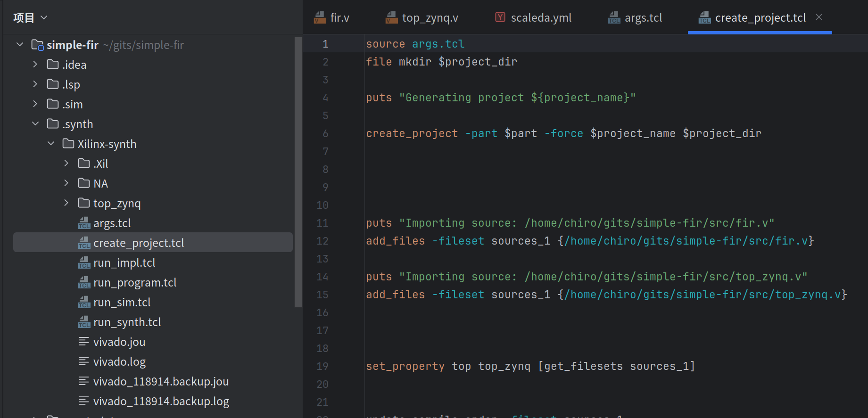Viewport: 868px width, 418px height.
Task: Click the .sim folder icon
Action: click(x=53, y=104)
